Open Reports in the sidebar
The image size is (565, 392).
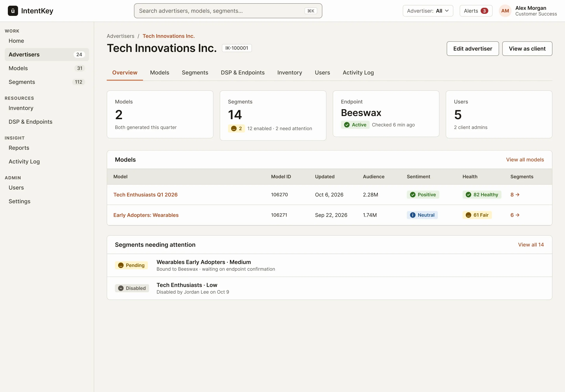(47, 148)
